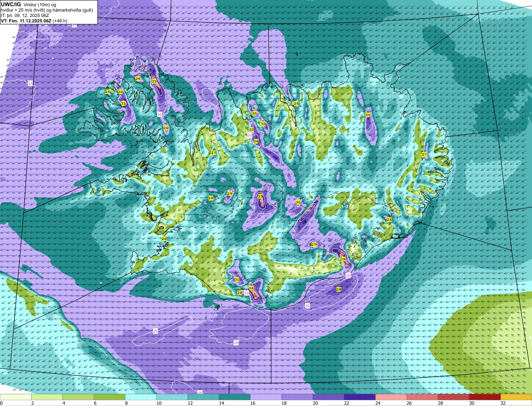Click the legend scale number 2
532x406 pixels.
(32, 403)
